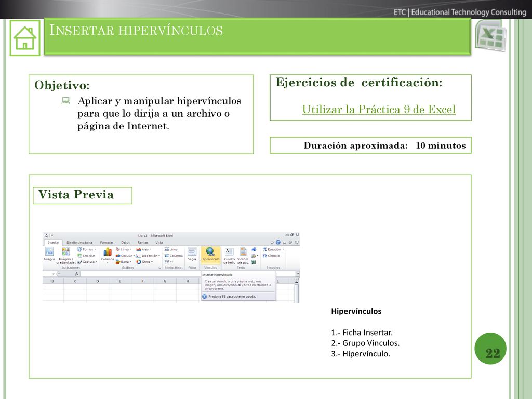Viewport: 532px width, 399px height.
Task: Open the Área chart dropdown
Action: 143,249
